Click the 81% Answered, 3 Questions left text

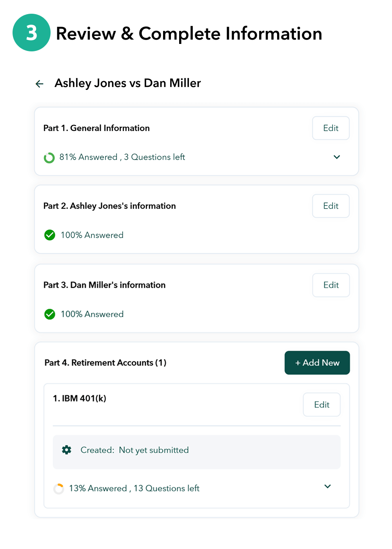coord(122,157)
